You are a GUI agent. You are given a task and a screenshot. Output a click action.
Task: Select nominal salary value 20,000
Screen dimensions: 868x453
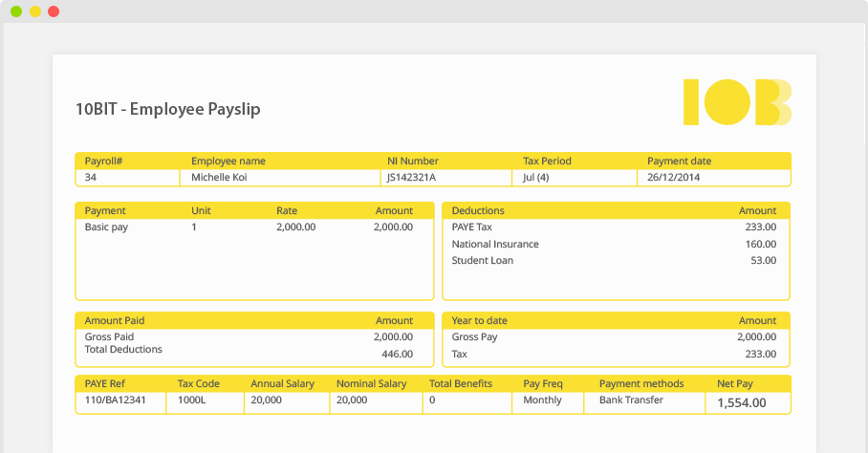click(352, 399)
